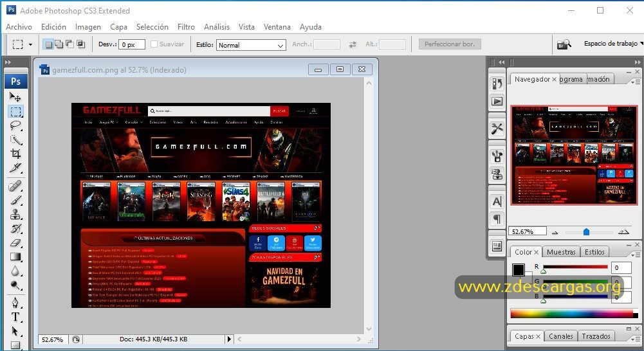Viewport: 644px width, 351px height.
Task: Select the Quick Selection wand tool
Action: (15, 139)
